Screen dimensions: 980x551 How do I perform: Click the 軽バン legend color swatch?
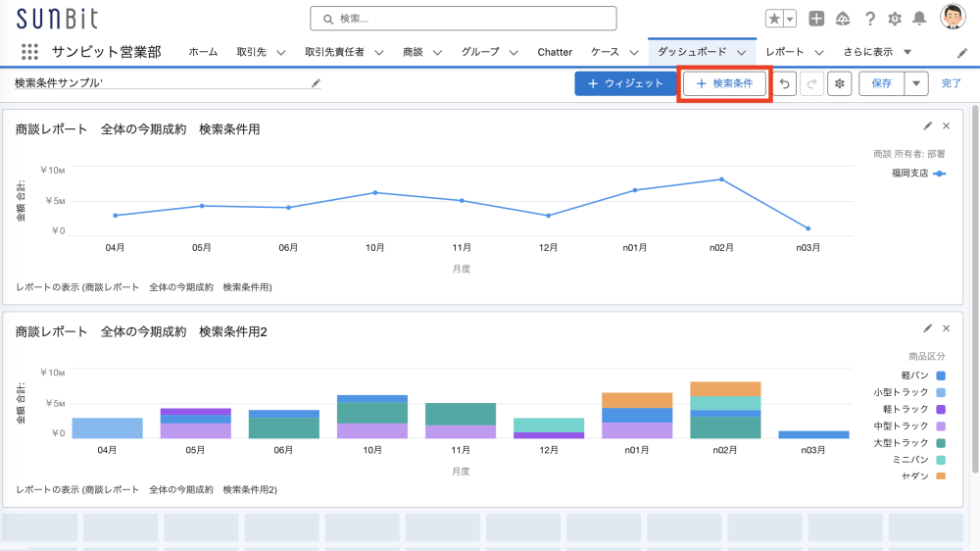(x=941, y=376)
